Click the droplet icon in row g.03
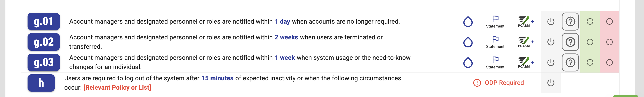Viewport: 644px width, 97px height. tap(468, 63)
